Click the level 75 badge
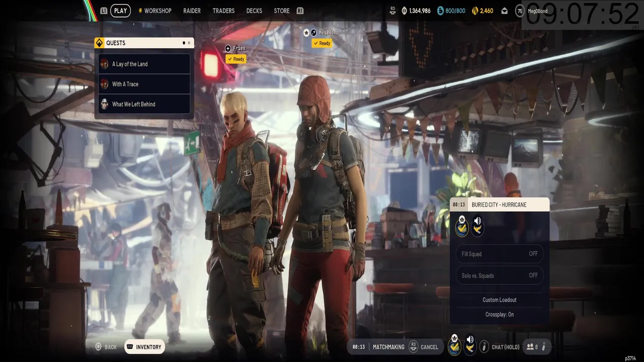 pos(520,11)
